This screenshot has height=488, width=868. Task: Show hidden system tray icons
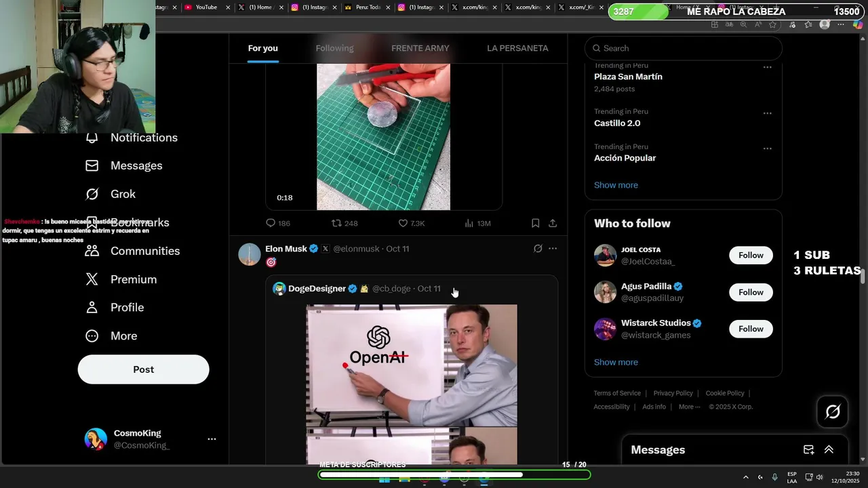[x=746, y=477]
